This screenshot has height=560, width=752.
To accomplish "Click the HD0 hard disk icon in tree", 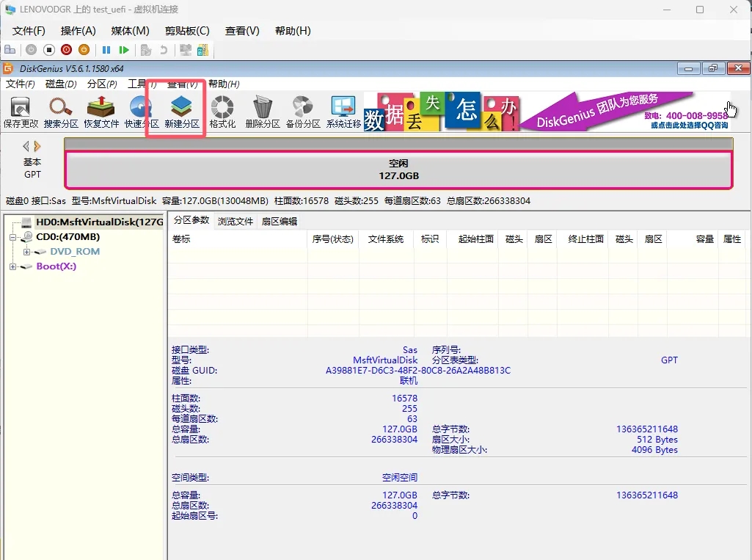I will tap(27, 222).
